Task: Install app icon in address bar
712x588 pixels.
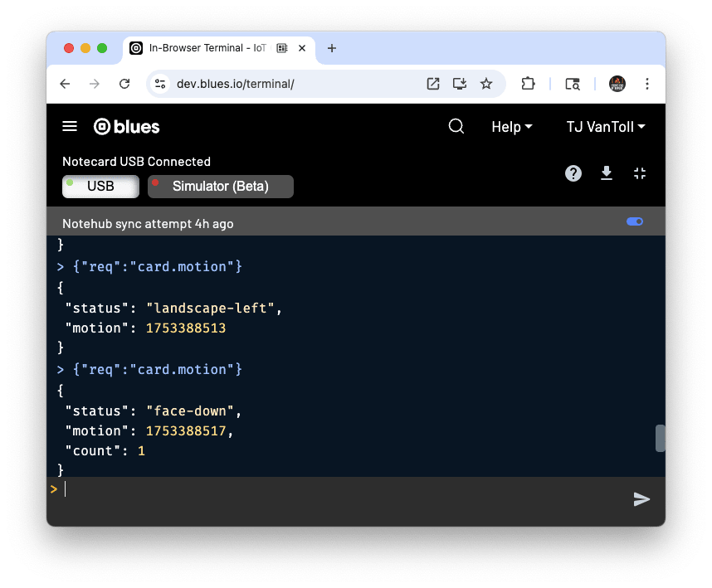Action: [460, 84]
